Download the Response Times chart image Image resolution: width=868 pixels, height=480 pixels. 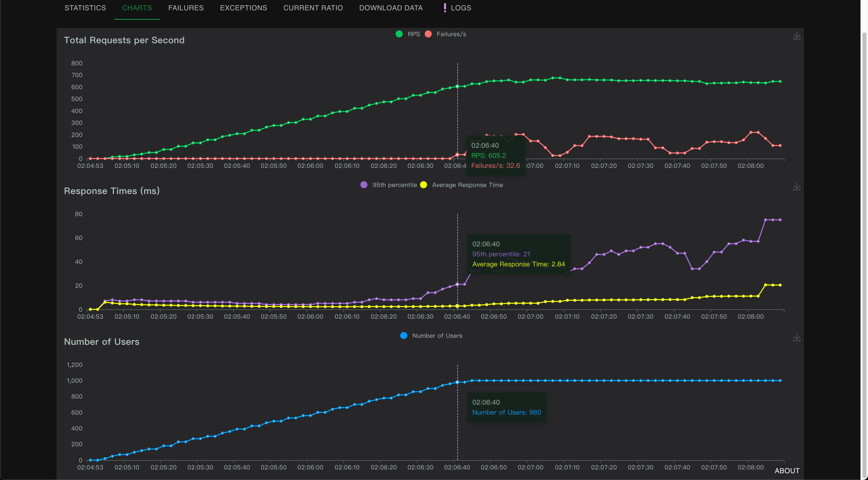[x=796, y=186]
